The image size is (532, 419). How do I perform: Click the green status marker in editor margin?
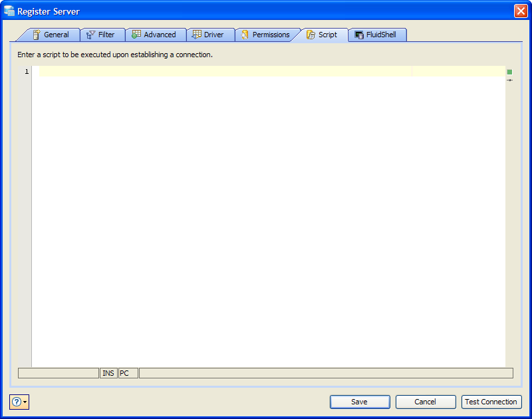509,72
